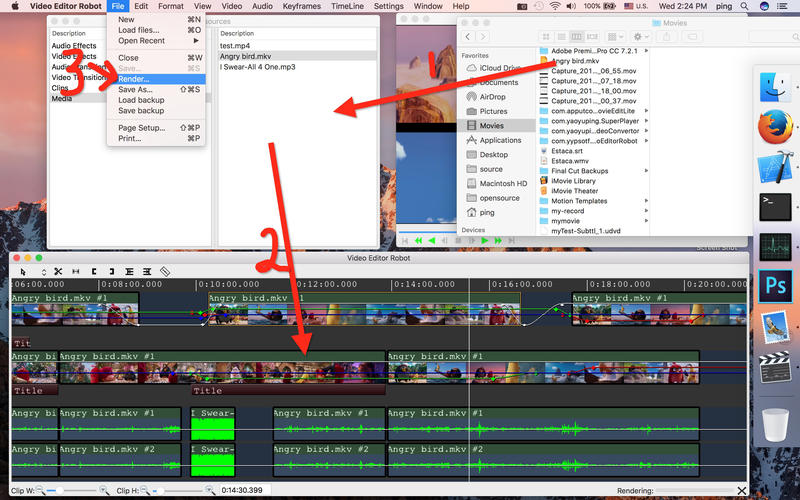Screen dimensions: 800x500
Task: Expand the Motion Templates folder arrow
Action: [646, 201]
